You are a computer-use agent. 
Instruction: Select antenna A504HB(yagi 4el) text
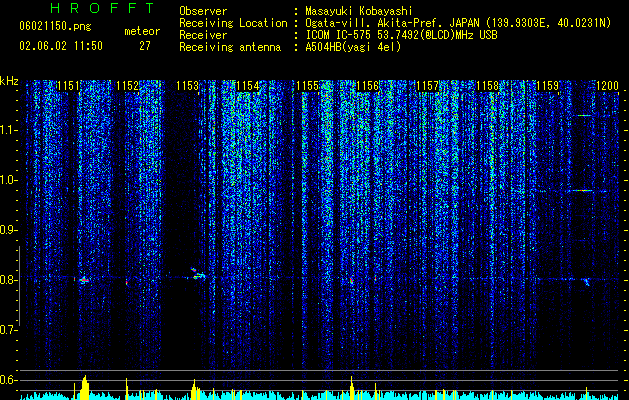pyautogui.click(x=353, y=47)
